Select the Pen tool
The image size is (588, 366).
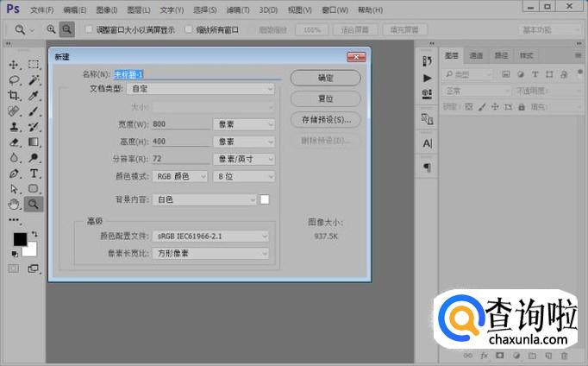pyautogui.click(x=14, y=174)
